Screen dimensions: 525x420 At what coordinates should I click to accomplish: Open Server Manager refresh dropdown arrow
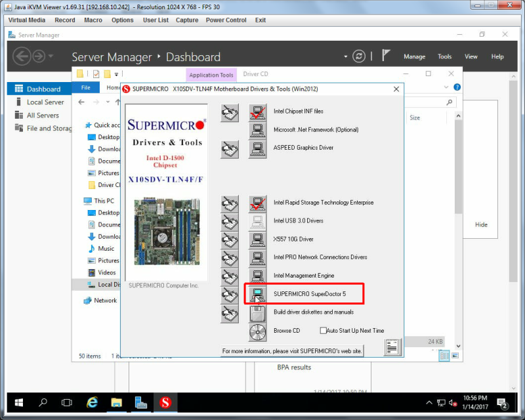click(346, 56)
